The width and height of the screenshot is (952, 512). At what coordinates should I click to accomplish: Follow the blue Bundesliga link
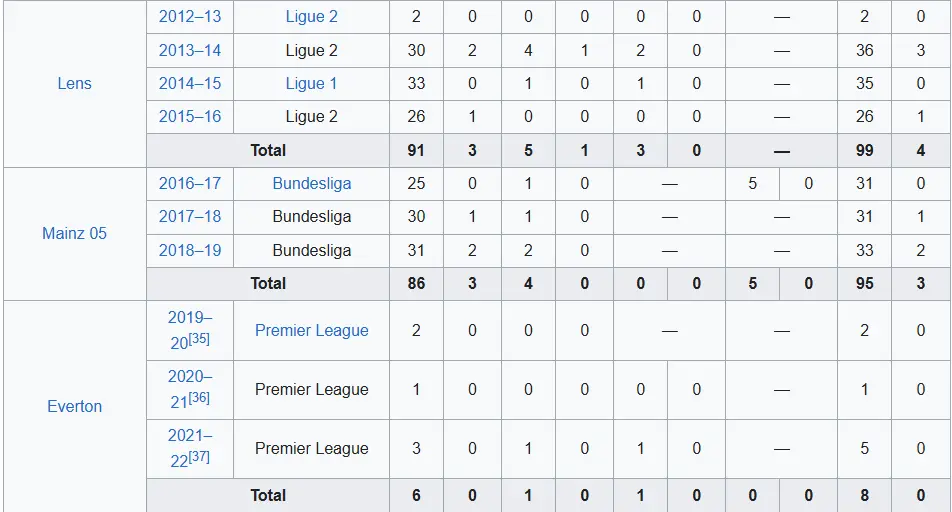coord(311,183)
